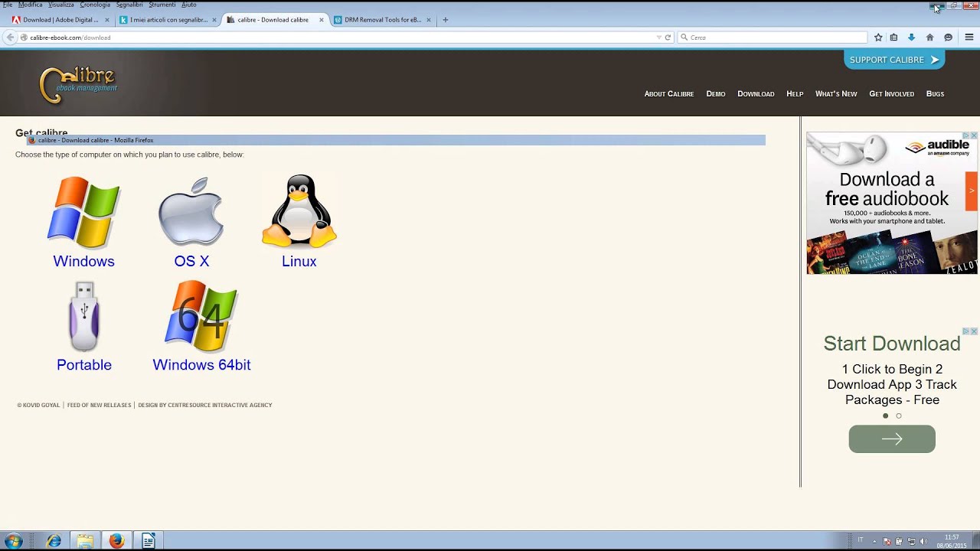Click Firefox icon on taskbar
Screen dimensions: 980x551
coord(116,541)
